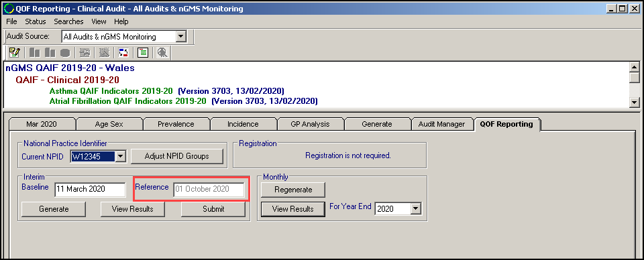Open the Searches menu
Viewport: 644px width, 260px height.
click(68, 21)
